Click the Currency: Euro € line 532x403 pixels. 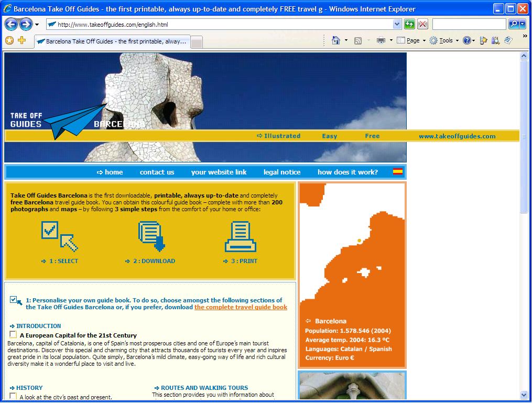(x=330, y=357)
